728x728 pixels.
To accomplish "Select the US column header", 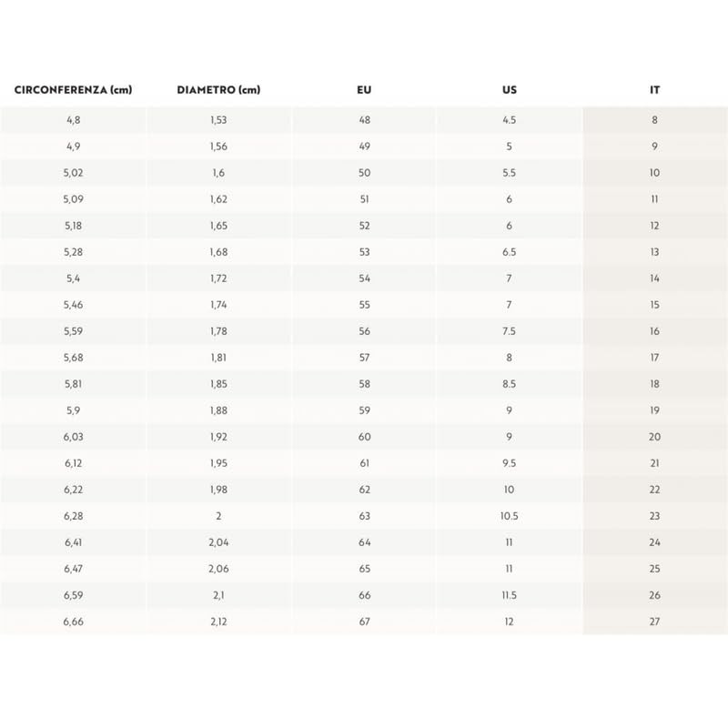I will pos(509,90).
